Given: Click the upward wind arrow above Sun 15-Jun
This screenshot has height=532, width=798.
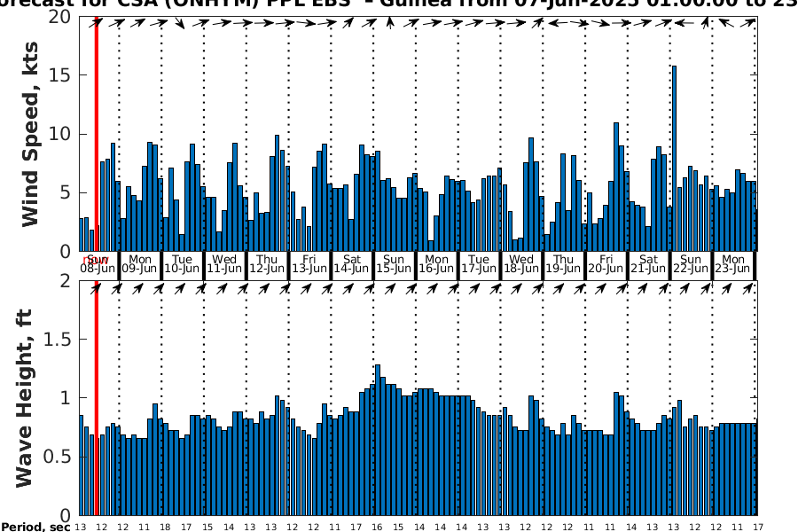Looking at the screenshot, I should point(390,23).
